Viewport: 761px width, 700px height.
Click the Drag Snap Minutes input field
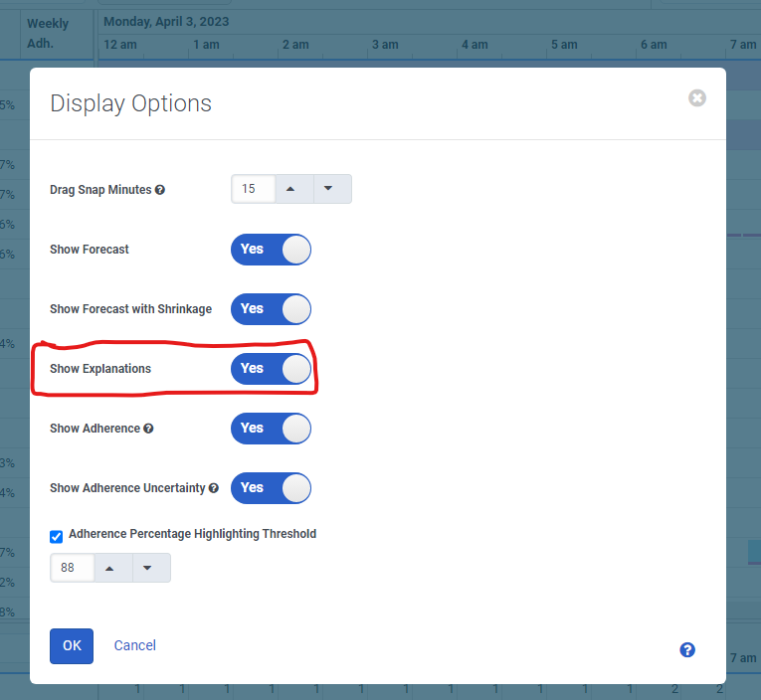tap(253, 189)
